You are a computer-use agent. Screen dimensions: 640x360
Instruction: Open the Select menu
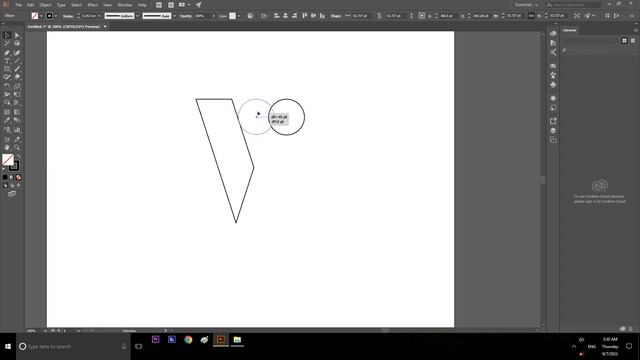click(76, 5)
